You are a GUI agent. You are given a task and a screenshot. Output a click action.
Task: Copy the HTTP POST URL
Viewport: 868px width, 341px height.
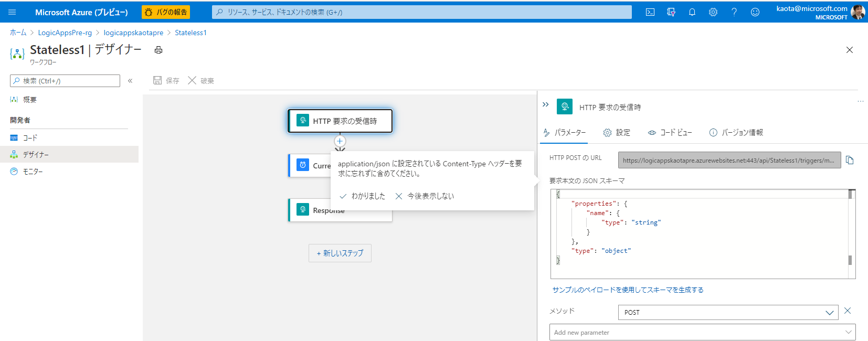pos(850,161)
